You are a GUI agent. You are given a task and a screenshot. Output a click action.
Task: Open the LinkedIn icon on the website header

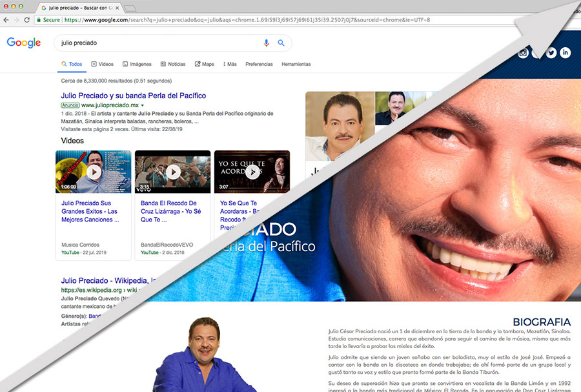[x=565, y=52]
